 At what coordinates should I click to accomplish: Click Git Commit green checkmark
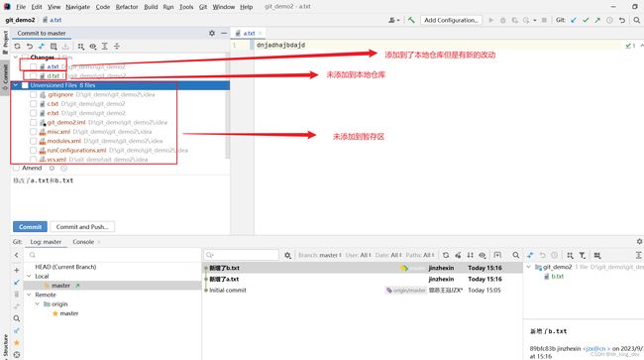coord(586,20)
